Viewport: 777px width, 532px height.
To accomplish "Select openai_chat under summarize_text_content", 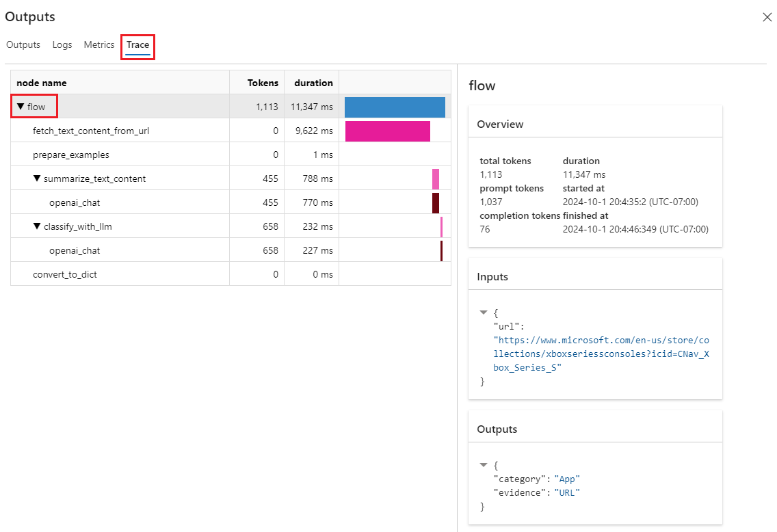I will pos(75,202).
